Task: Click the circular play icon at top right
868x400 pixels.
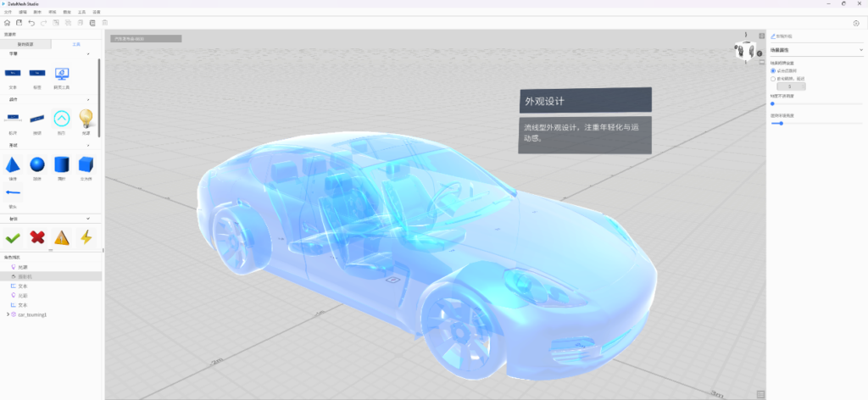Action: pyautogui.click(x=856, y=23)
